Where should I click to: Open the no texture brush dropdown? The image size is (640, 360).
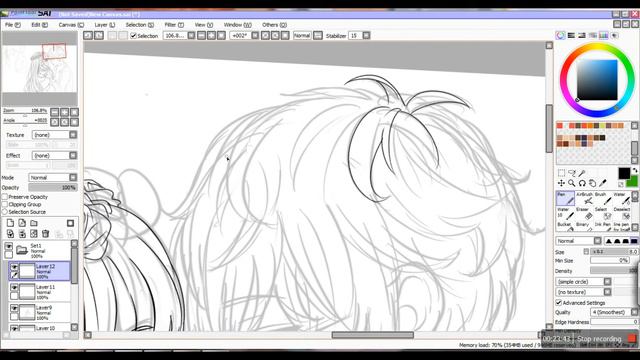pyautogui.click(x=583, y=292)
